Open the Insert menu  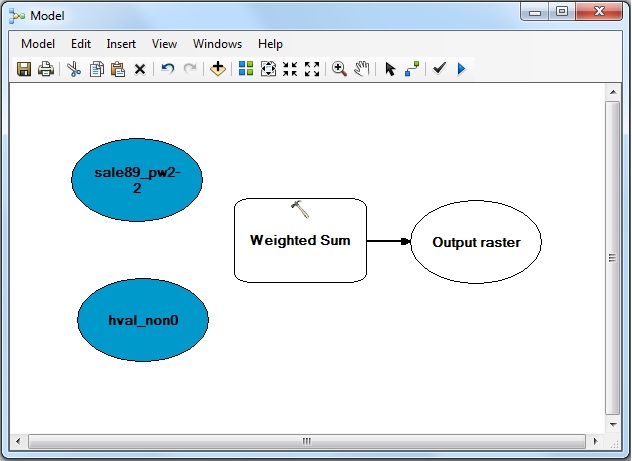pyautogui.click(x=121, y=44)
